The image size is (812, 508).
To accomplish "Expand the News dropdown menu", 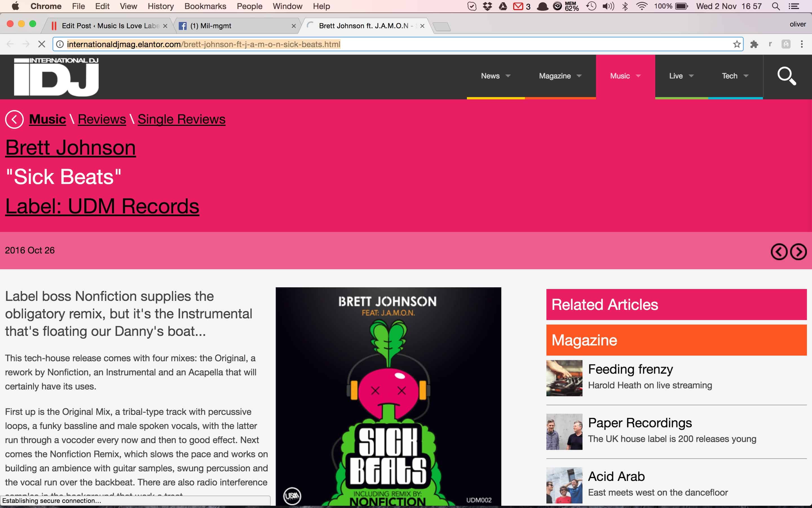I will (x=496, y=76).
